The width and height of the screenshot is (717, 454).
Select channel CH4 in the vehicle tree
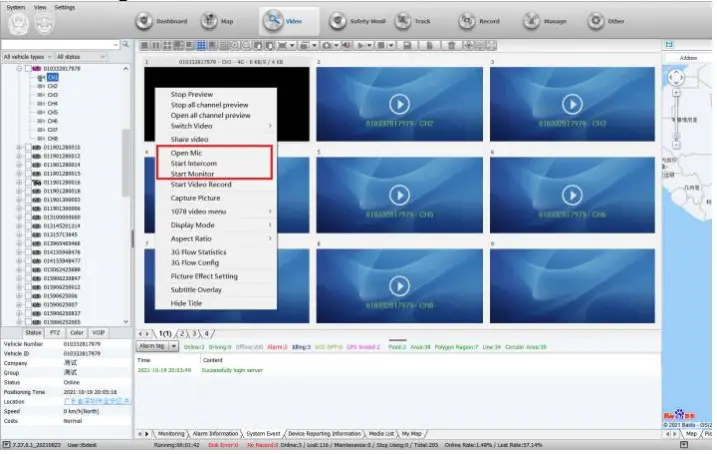(53, 104)
